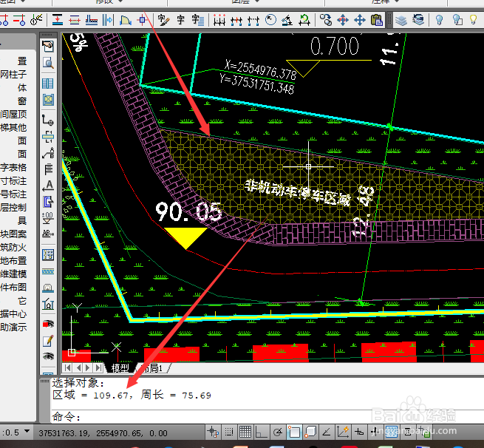Open the 件布图 menu item
The image size is (484, 448).
(13, 288)
